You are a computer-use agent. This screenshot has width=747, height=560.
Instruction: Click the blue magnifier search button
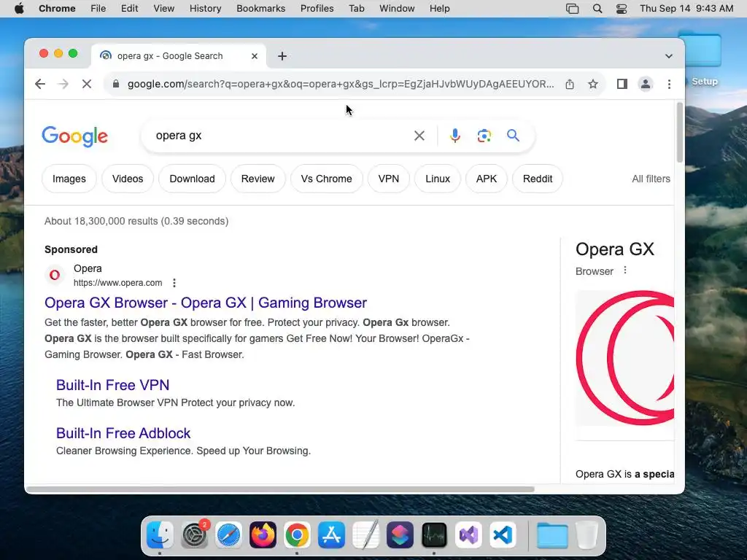click(513, 136)
